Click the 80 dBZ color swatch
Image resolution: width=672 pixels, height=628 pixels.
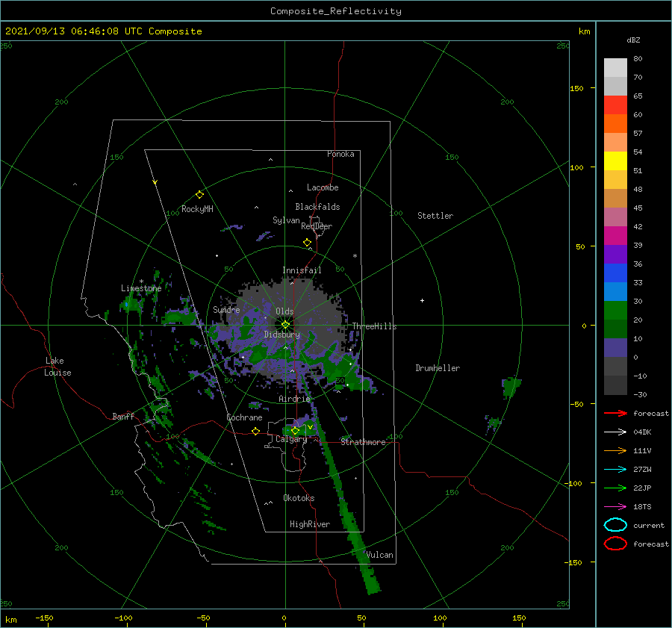[x=615, y=68]
